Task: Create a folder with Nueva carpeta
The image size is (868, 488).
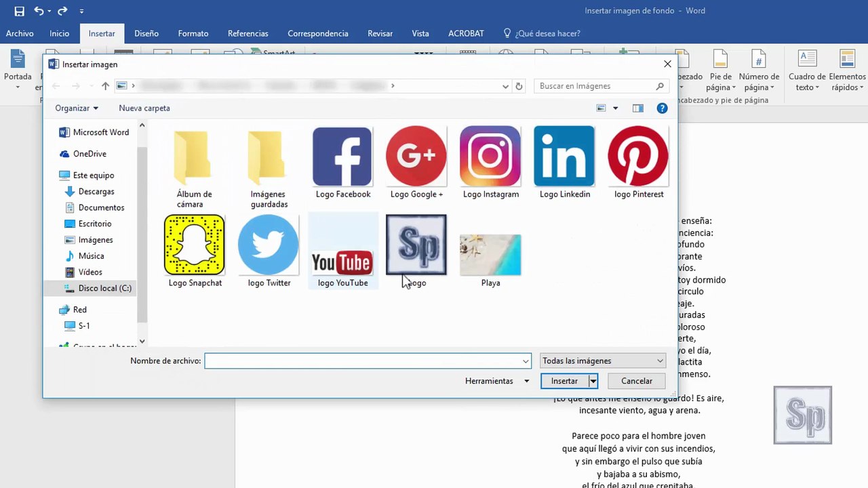Action: [x=144, y=108]
